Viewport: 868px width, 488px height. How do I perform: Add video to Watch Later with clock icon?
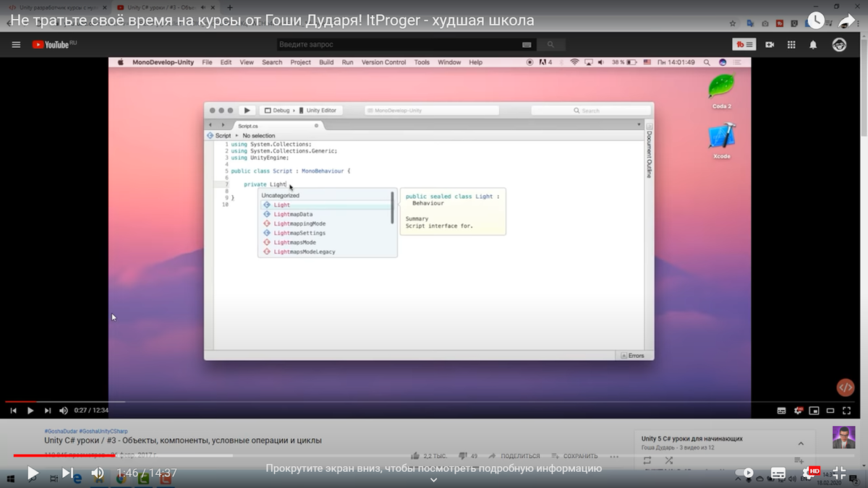coord(815,20)
